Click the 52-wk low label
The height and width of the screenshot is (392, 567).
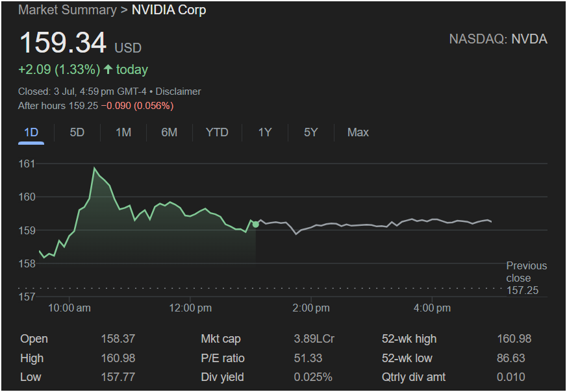(x=407, y=358)
